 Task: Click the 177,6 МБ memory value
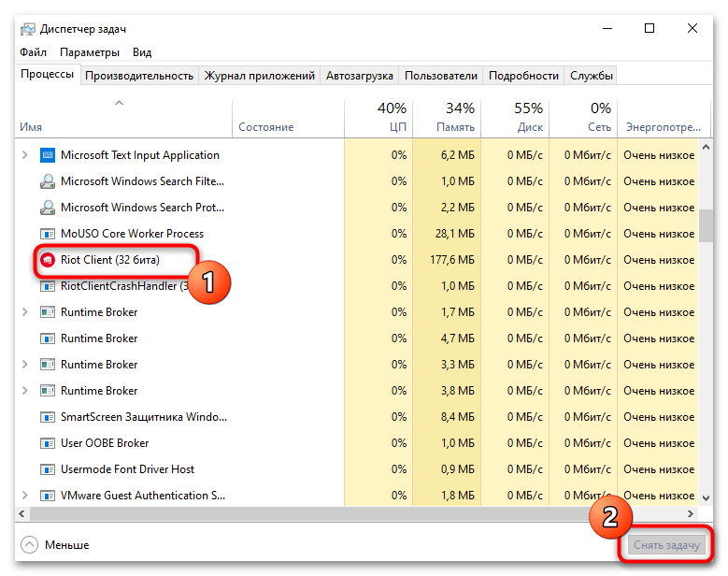(452, 260)
